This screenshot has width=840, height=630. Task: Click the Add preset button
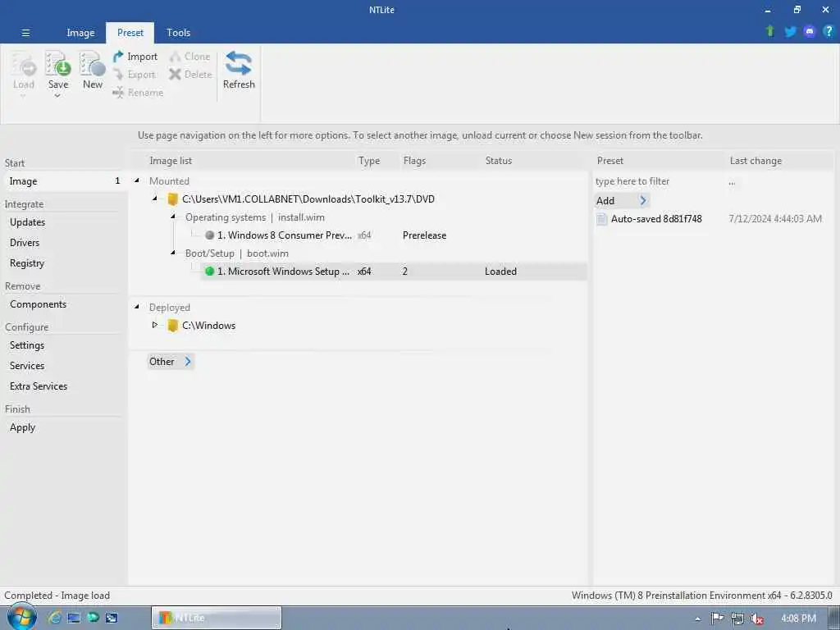point(622,201)
